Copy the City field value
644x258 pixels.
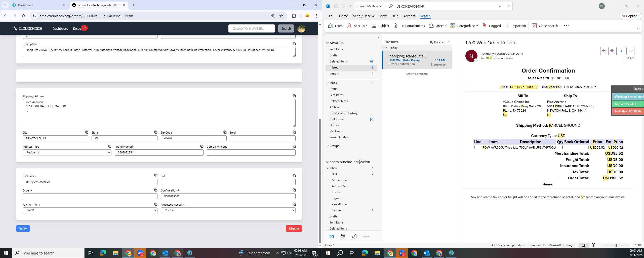click(x=87, y=132)
